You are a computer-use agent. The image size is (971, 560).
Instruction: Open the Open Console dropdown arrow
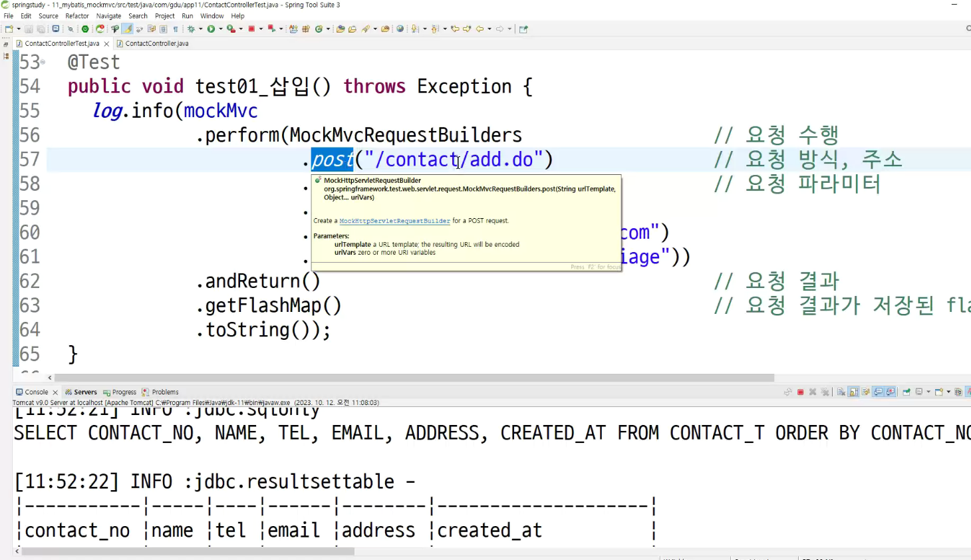click(948, 392)
